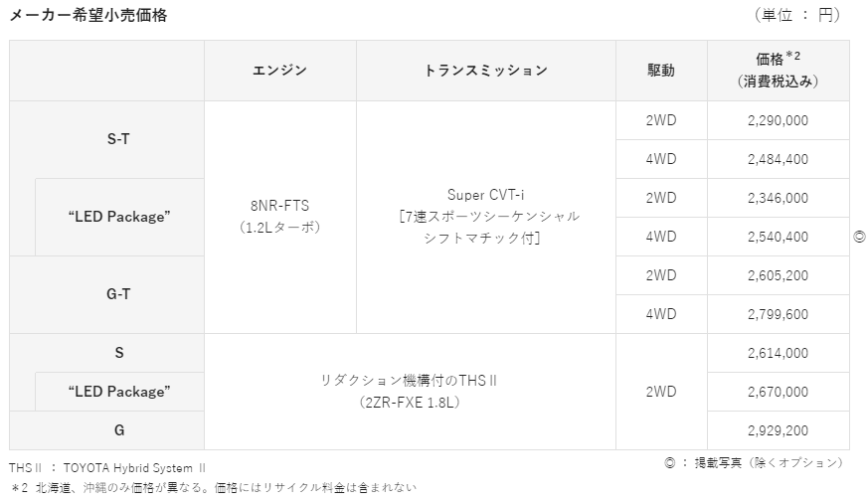Select the G-T grade cell
The height and width of the screenshot is (502, 868).
118,294
